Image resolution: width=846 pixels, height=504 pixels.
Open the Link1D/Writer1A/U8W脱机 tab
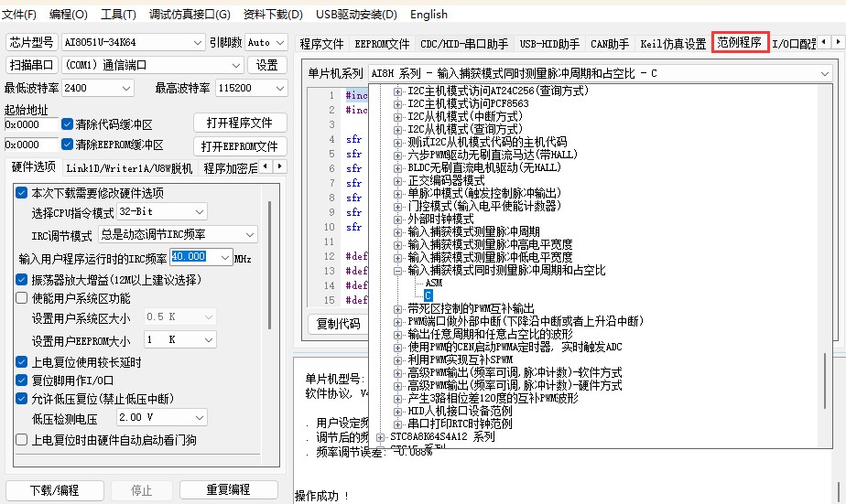129,168
